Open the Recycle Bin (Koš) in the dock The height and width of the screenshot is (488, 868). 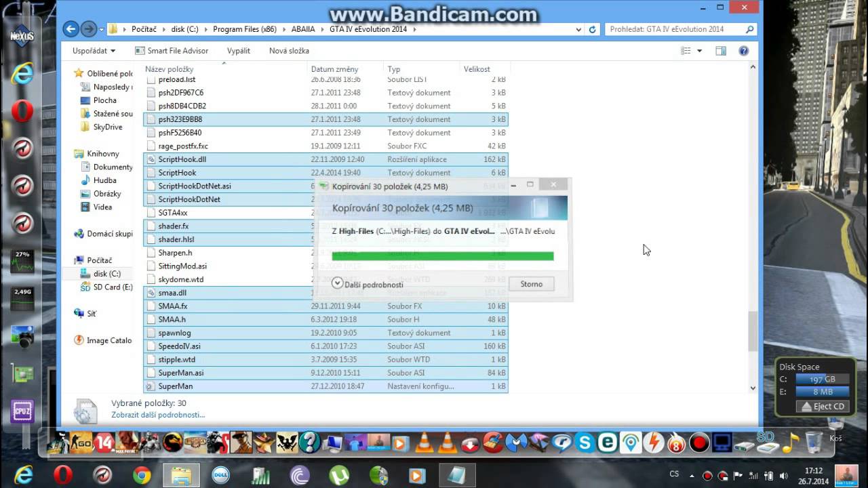tap(814, 441)
